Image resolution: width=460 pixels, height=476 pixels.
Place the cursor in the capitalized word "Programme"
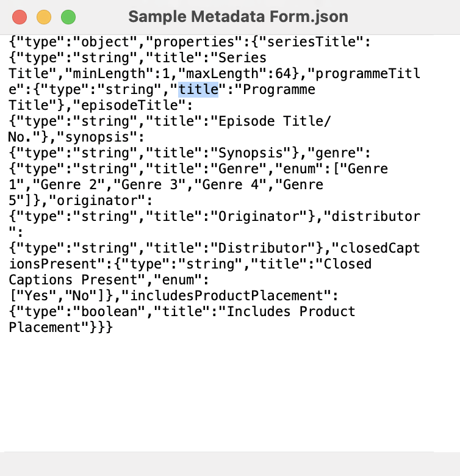click(279, 90)
